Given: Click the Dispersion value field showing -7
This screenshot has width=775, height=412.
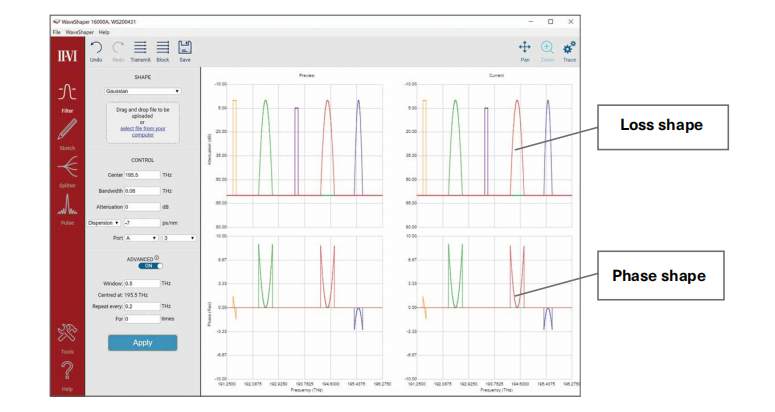Looking at the screenshot, I should [x=142, y=223].
